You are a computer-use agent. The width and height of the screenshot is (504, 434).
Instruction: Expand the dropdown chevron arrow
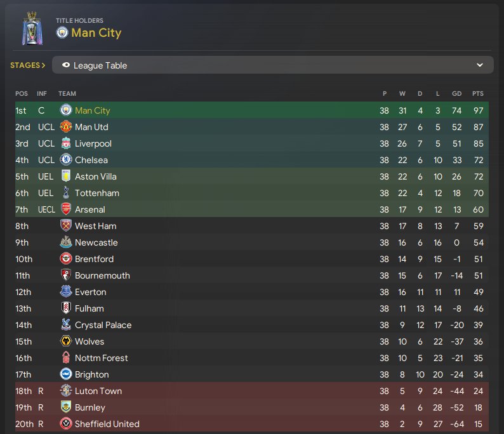click(480, 65)
